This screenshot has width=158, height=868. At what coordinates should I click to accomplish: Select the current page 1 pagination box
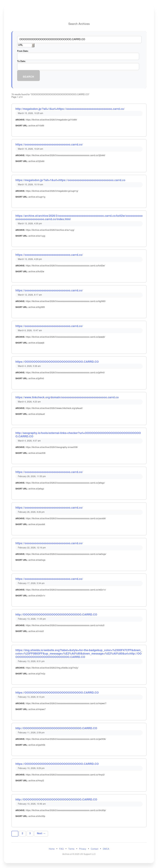tap(15, 833)
